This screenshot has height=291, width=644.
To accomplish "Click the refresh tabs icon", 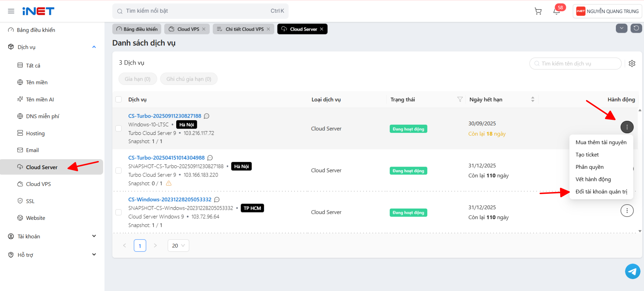I will coord(636,28).
